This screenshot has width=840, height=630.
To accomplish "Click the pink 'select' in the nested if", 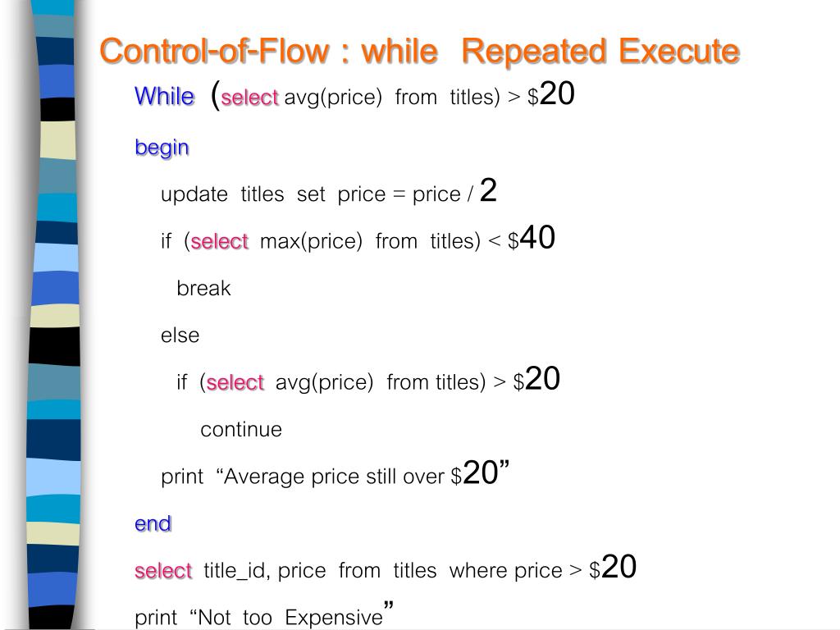I will coord(235,382).
